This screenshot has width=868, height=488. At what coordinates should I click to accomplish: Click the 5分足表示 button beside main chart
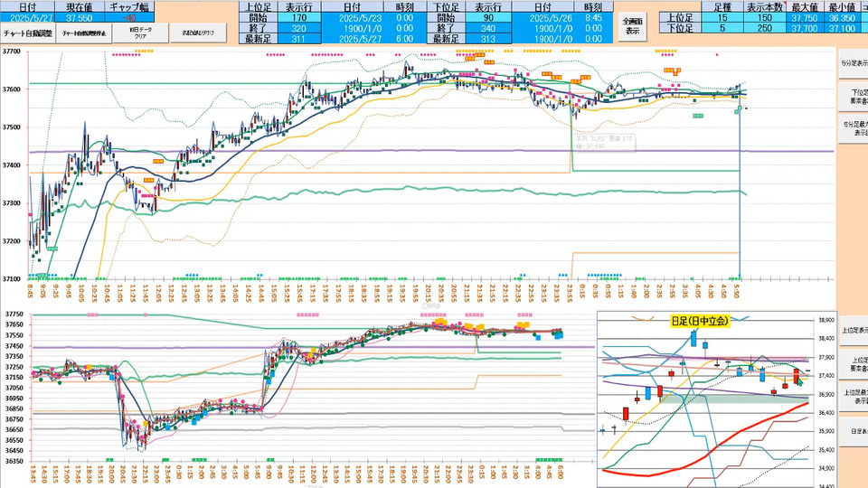[853, 63]
